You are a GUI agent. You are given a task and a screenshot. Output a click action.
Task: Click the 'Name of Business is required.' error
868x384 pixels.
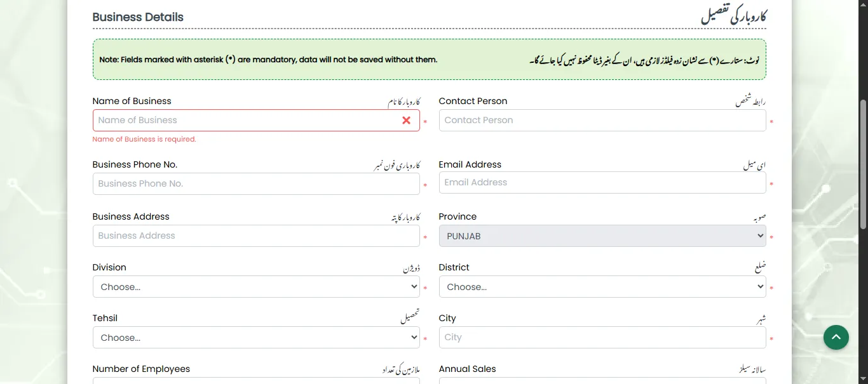point(144,139)
